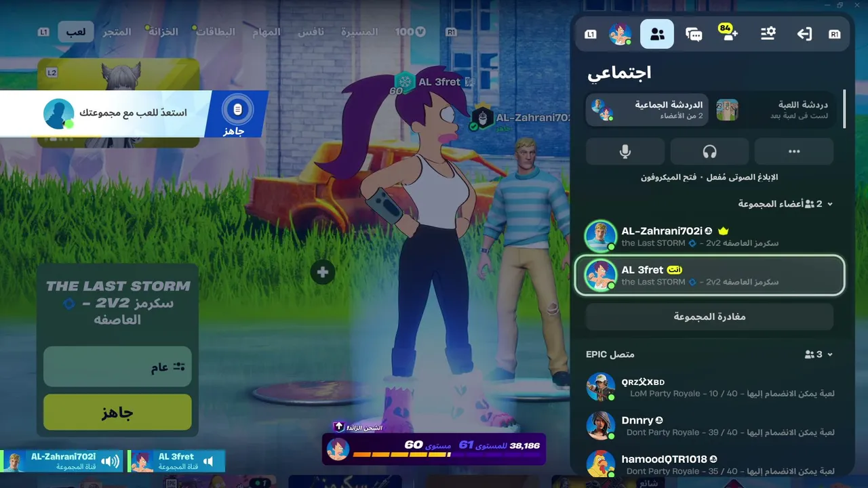Click the استعدّ للعب مع مجموعتك banner
The width and height of the screenshot is (868, 488).
pos(134,113)
